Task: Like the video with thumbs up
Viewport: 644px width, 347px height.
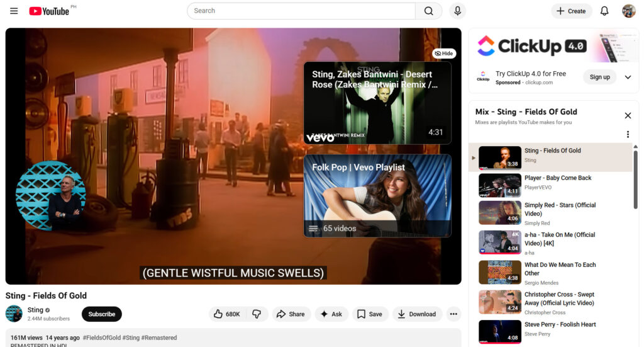Action: [227, 314]
